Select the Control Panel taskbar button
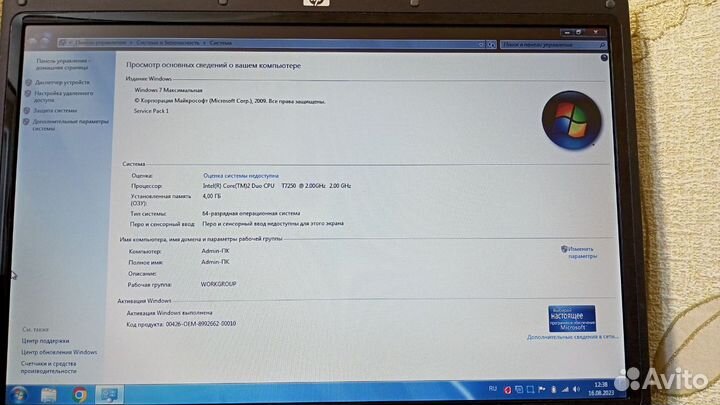 click(x=109, y=394)
